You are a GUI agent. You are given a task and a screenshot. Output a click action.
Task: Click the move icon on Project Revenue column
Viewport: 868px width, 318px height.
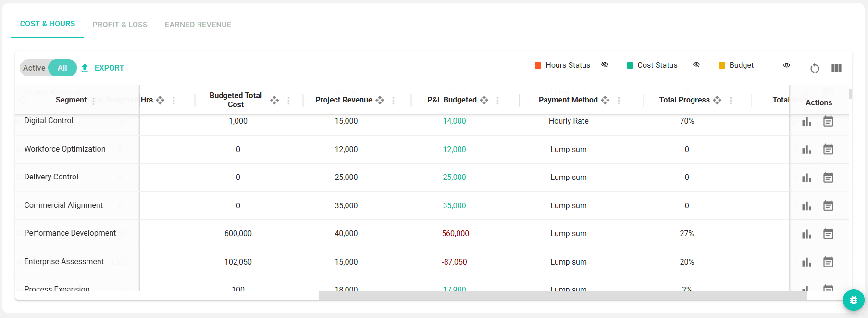380,100
